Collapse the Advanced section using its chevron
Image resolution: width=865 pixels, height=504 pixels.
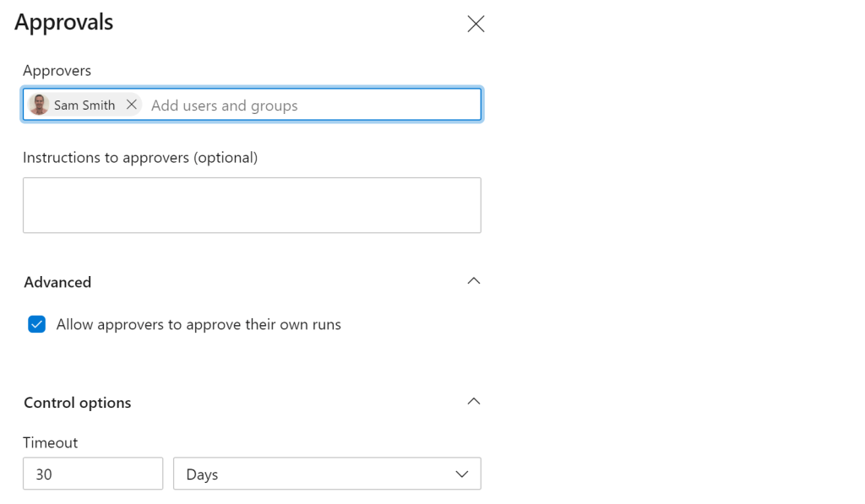click(473, 281)
